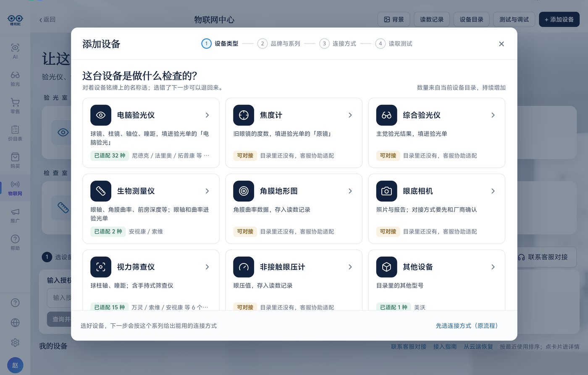
Task: Click the 已适配 32 种 badge
Action: [110, 155]
